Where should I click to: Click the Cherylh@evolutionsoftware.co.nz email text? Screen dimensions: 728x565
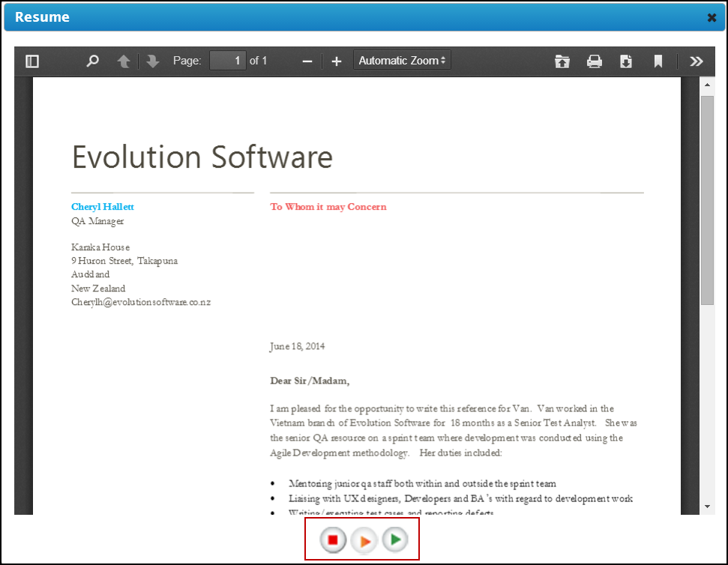(141, 302)
